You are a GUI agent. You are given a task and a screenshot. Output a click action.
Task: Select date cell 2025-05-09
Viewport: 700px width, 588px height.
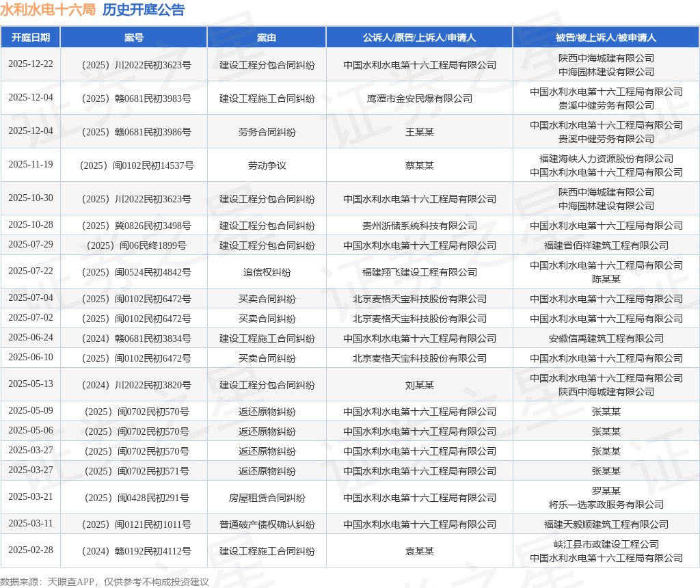31,410
